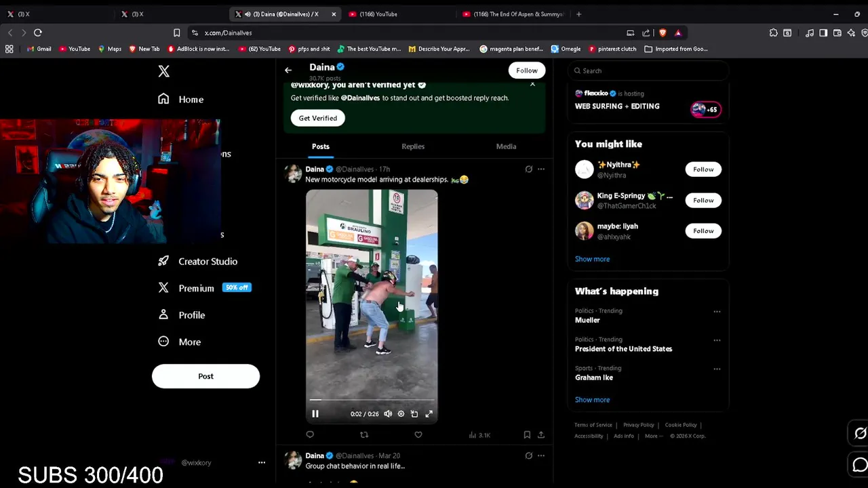Expand the video to fullscreen
Image resolution: width=868 pixels, height=488 pixels.
[429, 413]
